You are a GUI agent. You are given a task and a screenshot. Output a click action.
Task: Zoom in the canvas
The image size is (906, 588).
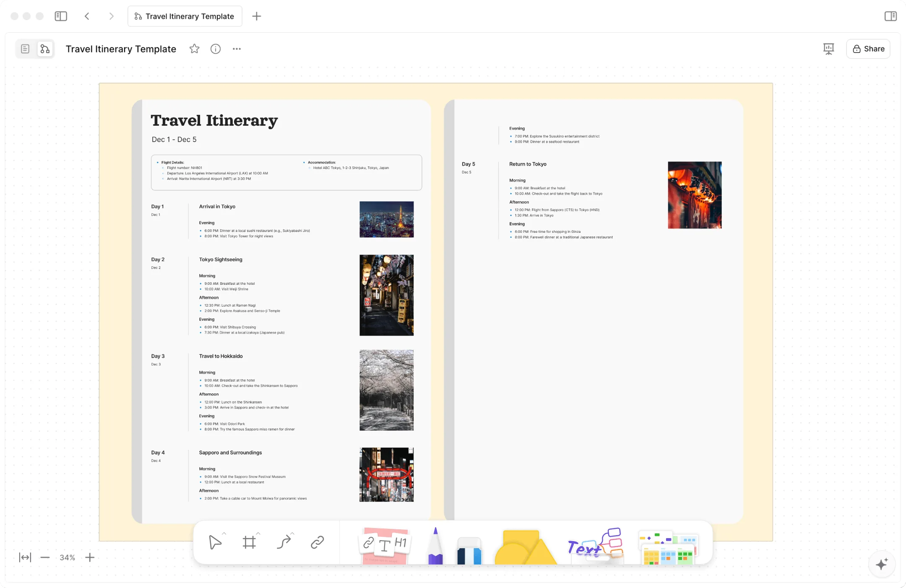[x=90, y=557]
